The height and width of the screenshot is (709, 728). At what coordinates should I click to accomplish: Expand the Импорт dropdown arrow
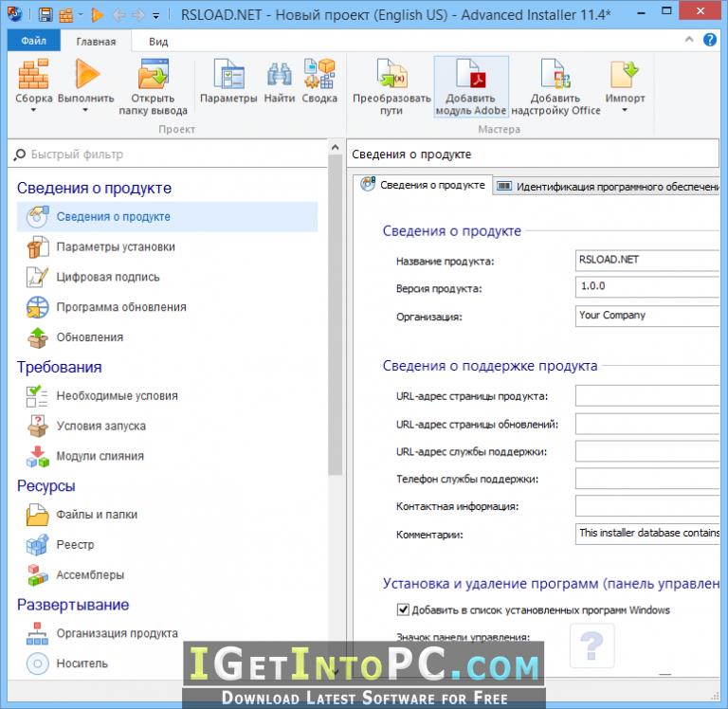tap(625, 110)
